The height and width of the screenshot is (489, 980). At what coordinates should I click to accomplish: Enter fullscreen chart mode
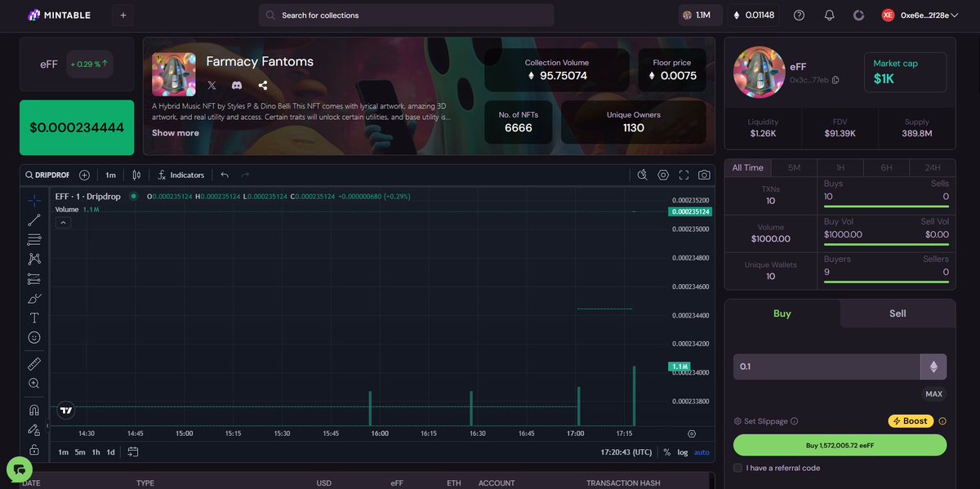684,175
